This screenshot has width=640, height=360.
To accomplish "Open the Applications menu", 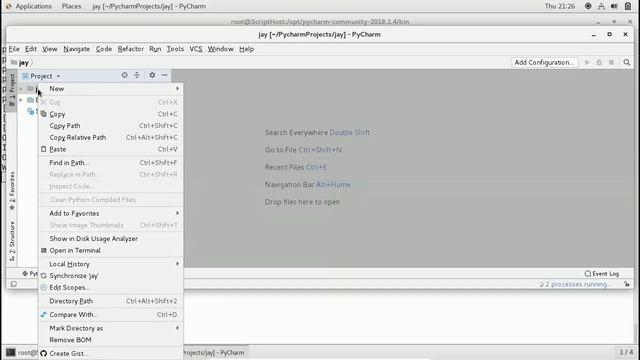I will (33, 6).
